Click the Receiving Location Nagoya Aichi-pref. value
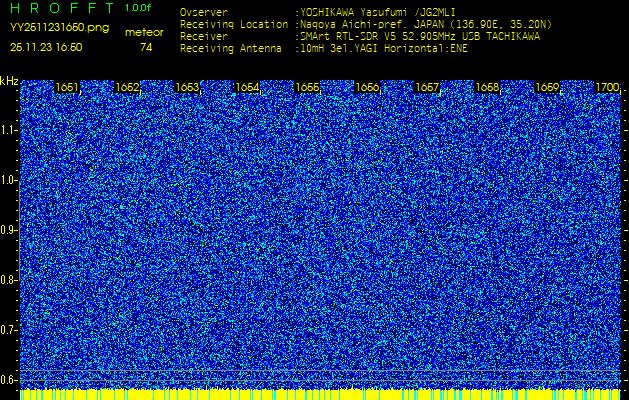The image size is (629, 400). [424, 24]
